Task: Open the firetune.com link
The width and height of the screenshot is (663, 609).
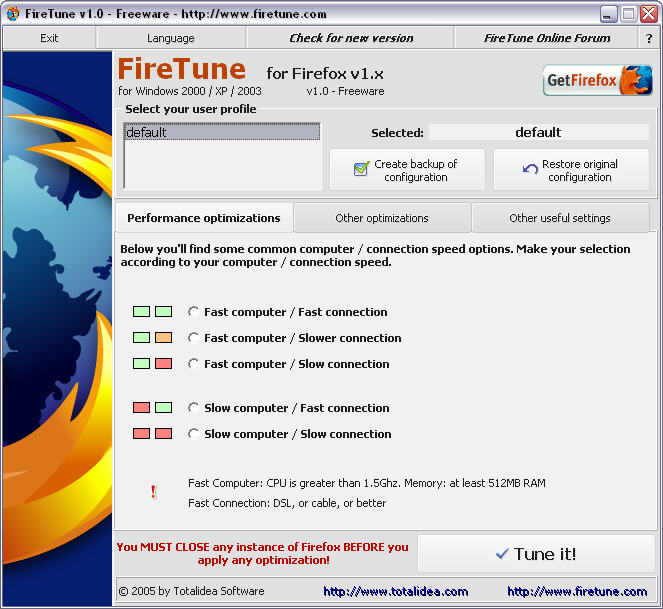Action: (x=577, y=591)
